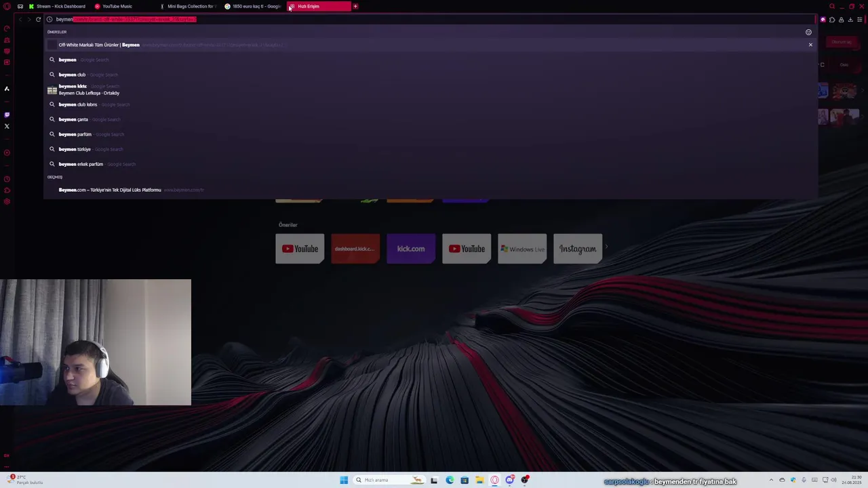Select the Hızlı Erişim tab

(x=319, y=6)
